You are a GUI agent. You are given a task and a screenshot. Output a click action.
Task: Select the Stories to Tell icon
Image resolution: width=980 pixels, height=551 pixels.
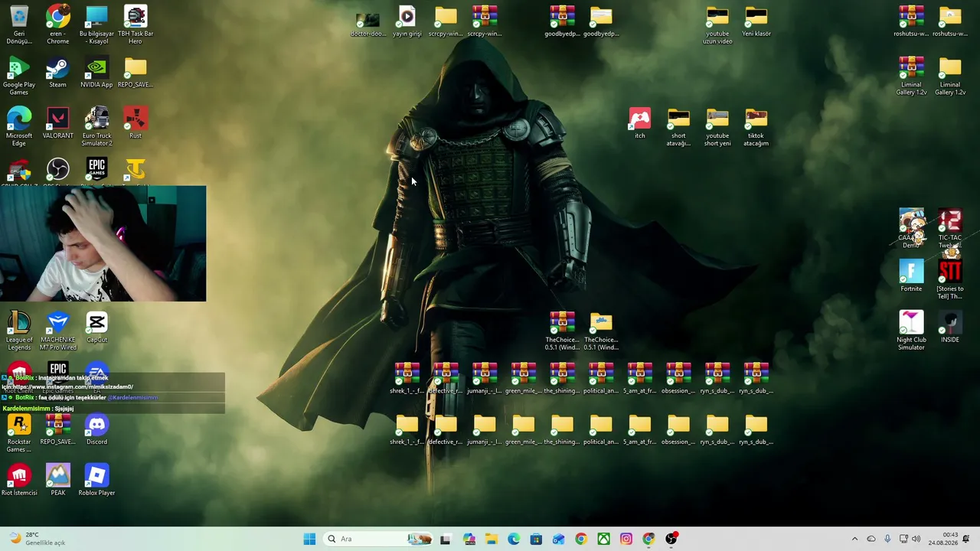point(950,279)
